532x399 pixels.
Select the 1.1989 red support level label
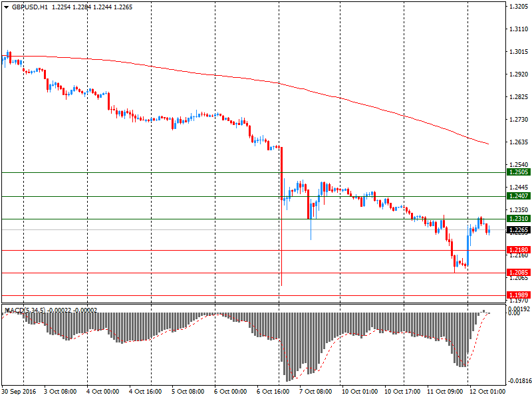click(519, 295)
